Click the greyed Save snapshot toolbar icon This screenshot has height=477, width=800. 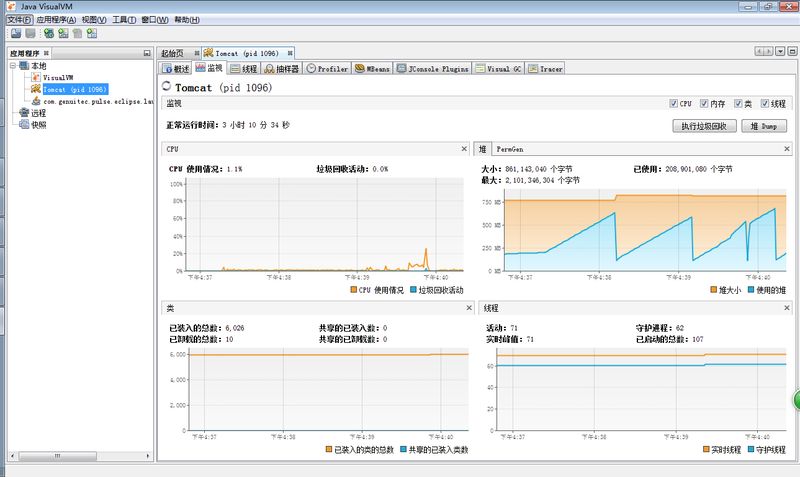[31, 33]
